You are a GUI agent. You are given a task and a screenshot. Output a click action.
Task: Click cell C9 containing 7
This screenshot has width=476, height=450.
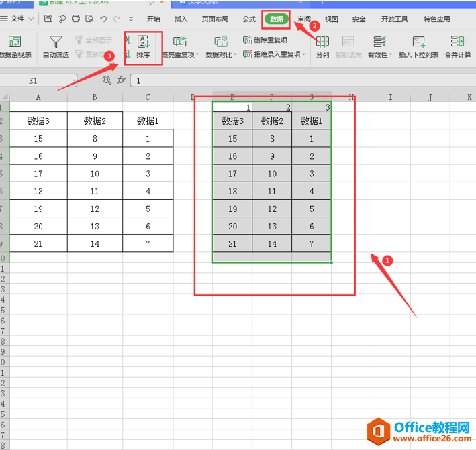point(148,243)
